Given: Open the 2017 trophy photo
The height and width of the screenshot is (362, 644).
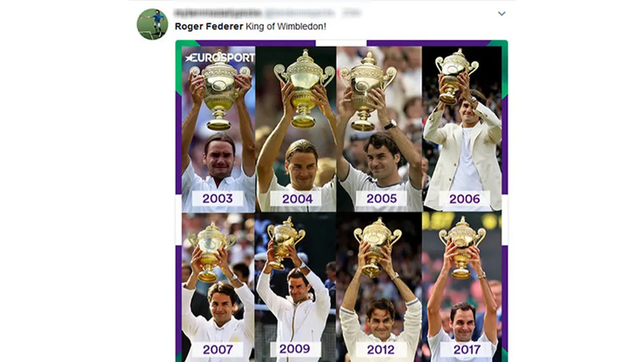Looking at the screenshot, I should click(462, 287).
